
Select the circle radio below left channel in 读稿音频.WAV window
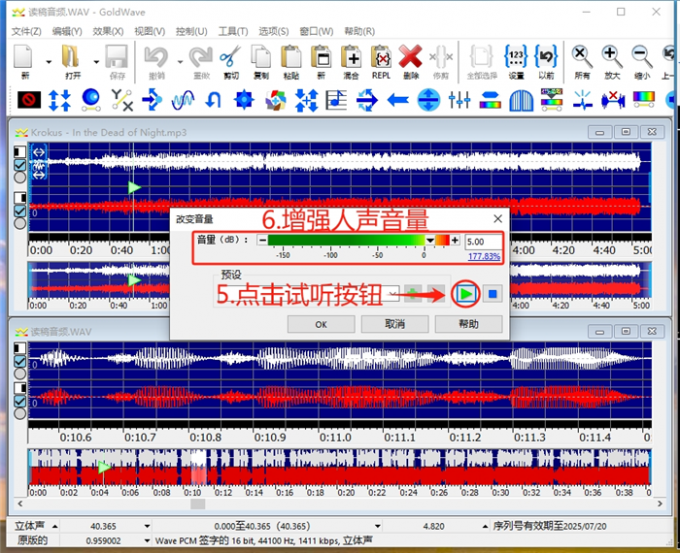[20, 373]
